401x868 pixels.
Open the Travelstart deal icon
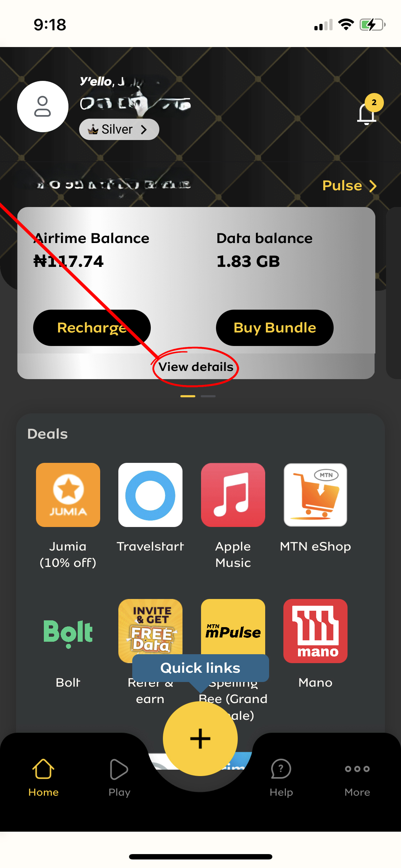(150, 495)
